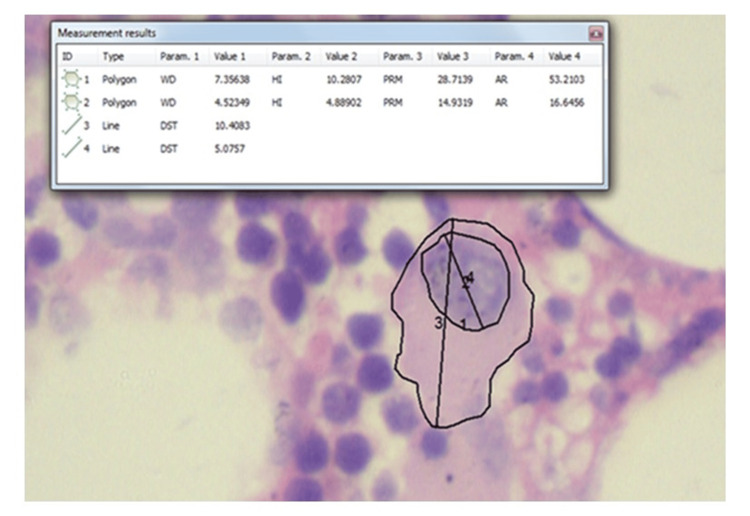Image resolution: width=750 pixels, height=516 pixels.
Task: Select value 16.6456 in row 2
Action: (567, 102)
